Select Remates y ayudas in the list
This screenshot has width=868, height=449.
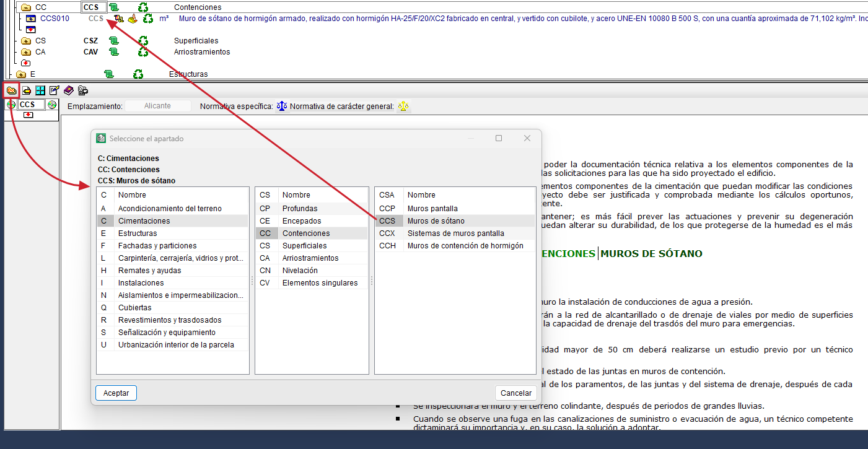pyautogui.click(x=173, y=271)
